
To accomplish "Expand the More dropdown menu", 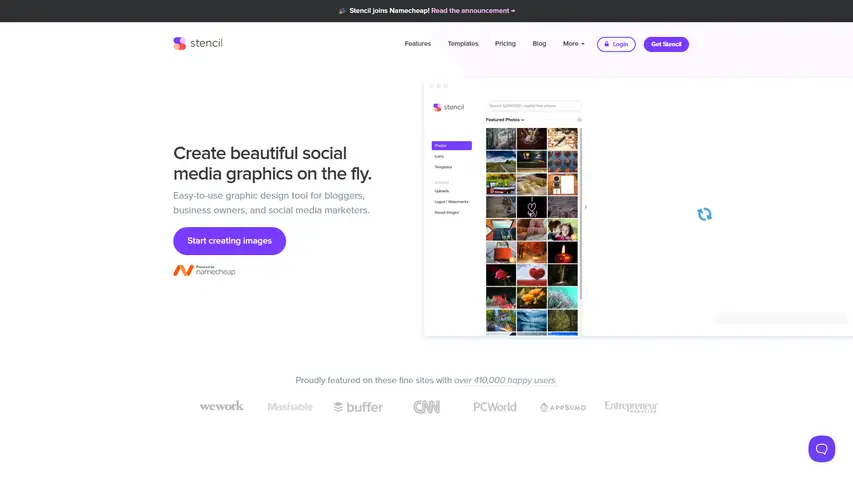I will coord(573,44).
